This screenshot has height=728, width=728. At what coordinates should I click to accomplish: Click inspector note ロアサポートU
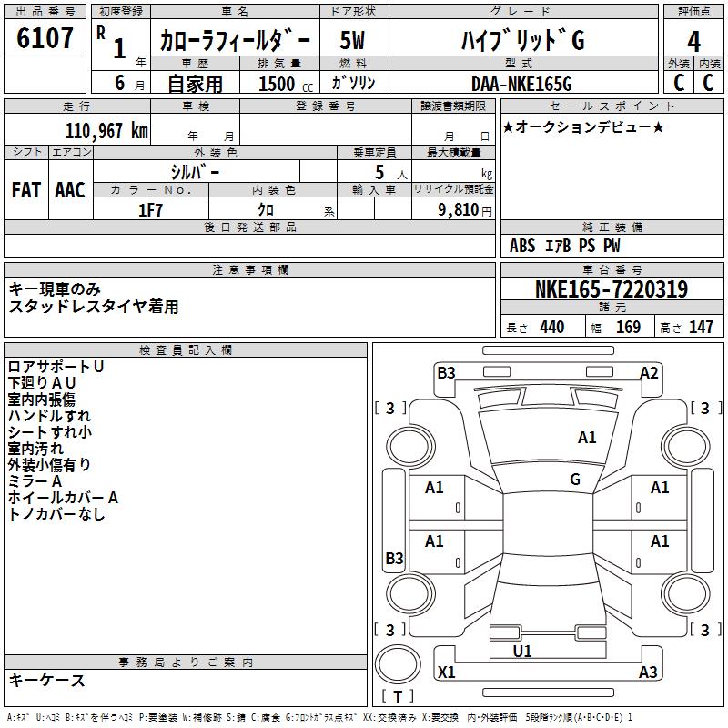coord(56,367)
